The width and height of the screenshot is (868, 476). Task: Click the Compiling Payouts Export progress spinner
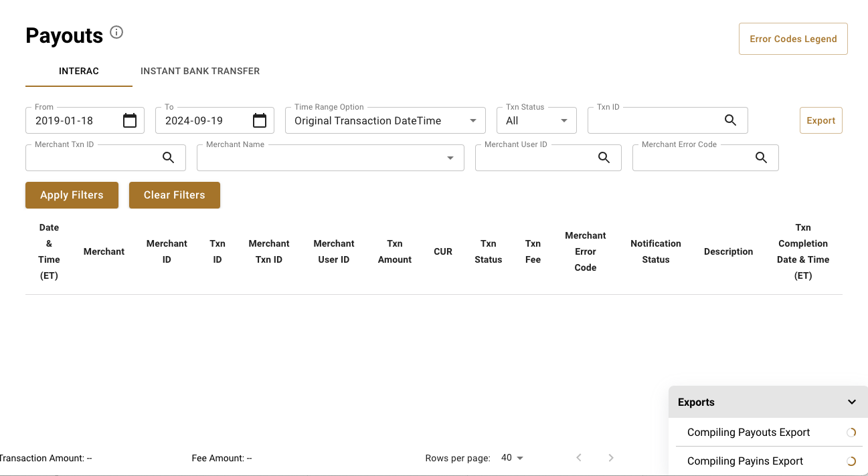(851, 433)
